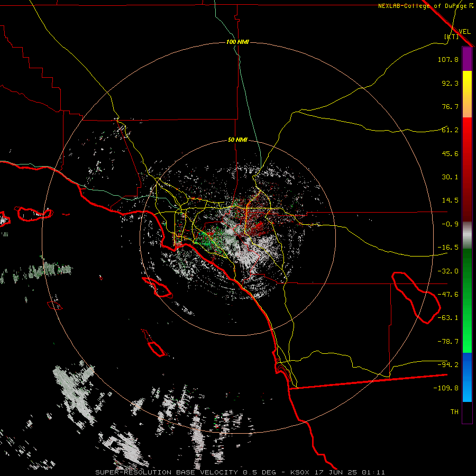This screenshot has height=476, width=476.
Task: Click the NEXLAB-College of DuPage watermark text
Action: click(425, 6)
